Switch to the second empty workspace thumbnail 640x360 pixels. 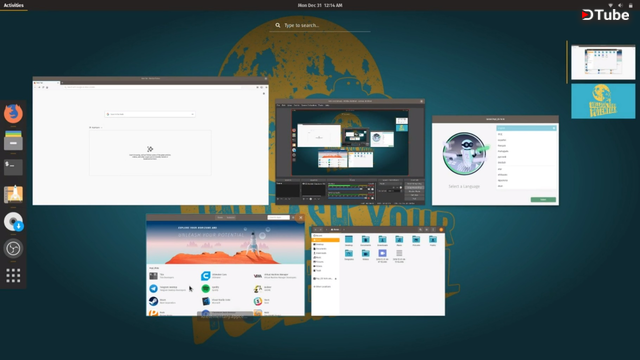point(603,101)
